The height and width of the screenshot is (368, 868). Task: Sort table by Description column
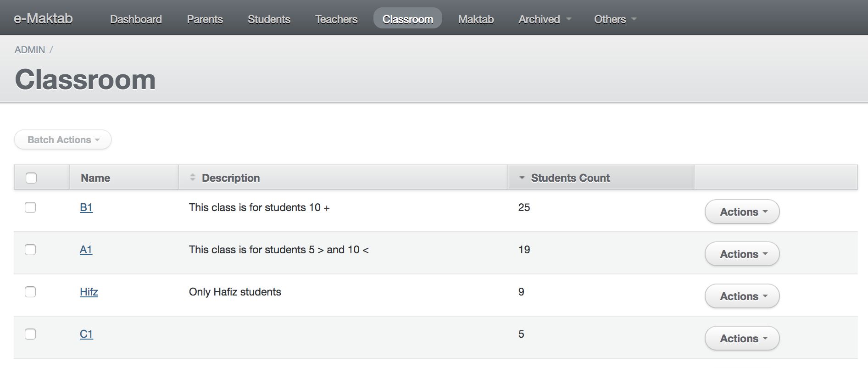coord(230,178)
